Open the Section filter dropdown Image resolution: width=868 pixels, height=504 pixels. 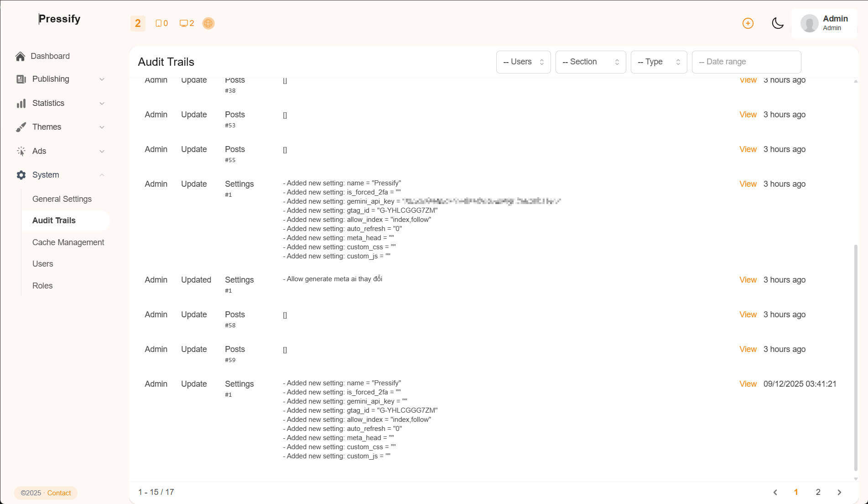pyautogui.click(x=590, y=62)
